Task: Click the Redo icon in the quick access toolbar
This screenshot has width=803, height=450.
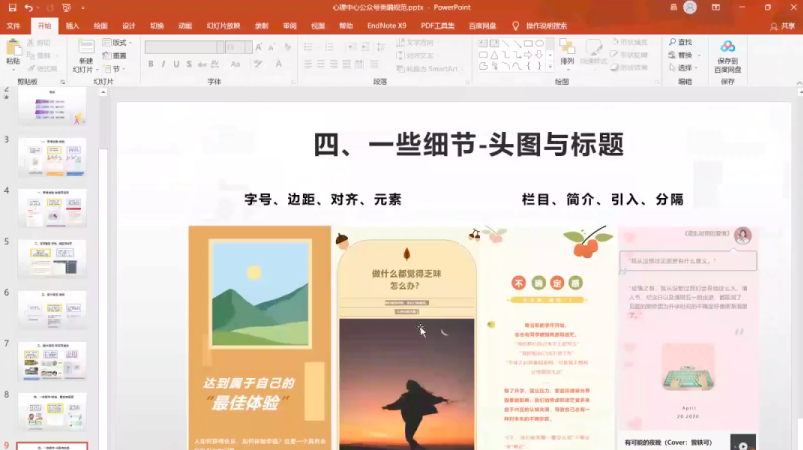Action: pyautogui.click(x=50, y=8)
